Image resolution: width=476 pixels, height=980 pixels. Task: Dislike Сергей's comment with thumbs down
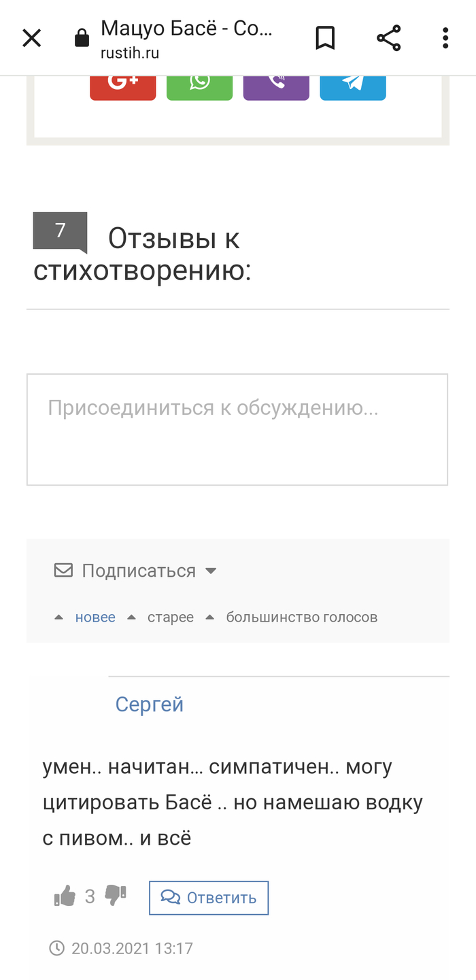[x=116, y=896]
